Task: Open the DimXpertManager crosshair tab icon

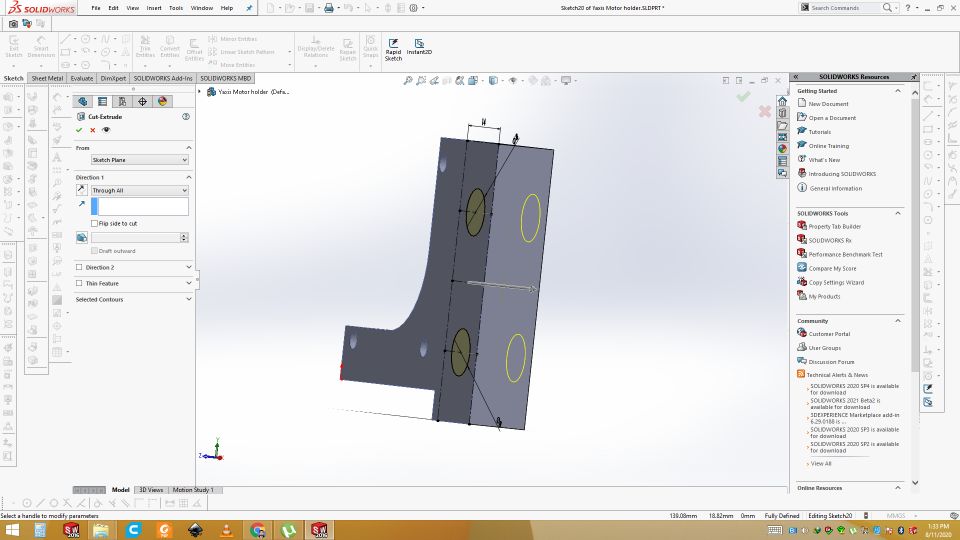Action: point(142,101)
